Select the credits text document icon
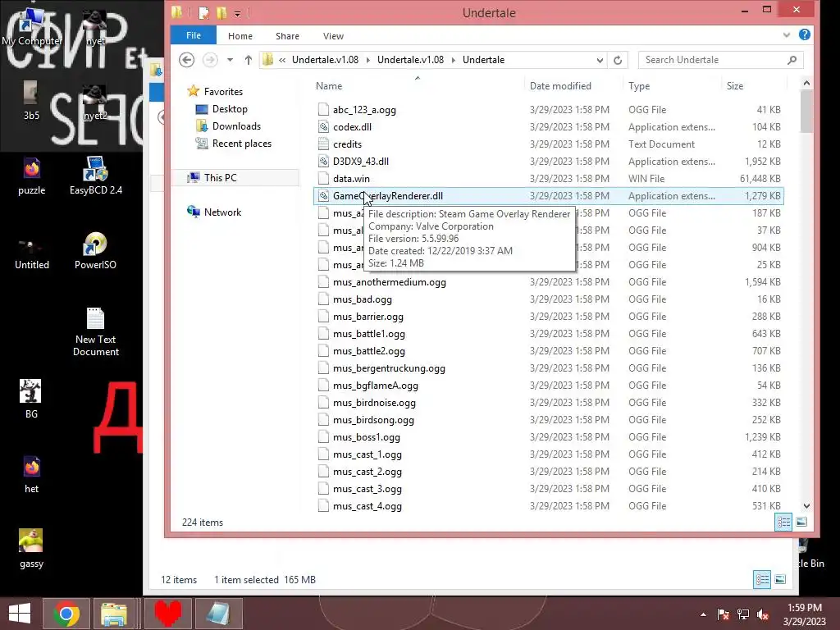Screen dimensions: 840x630 323,144
